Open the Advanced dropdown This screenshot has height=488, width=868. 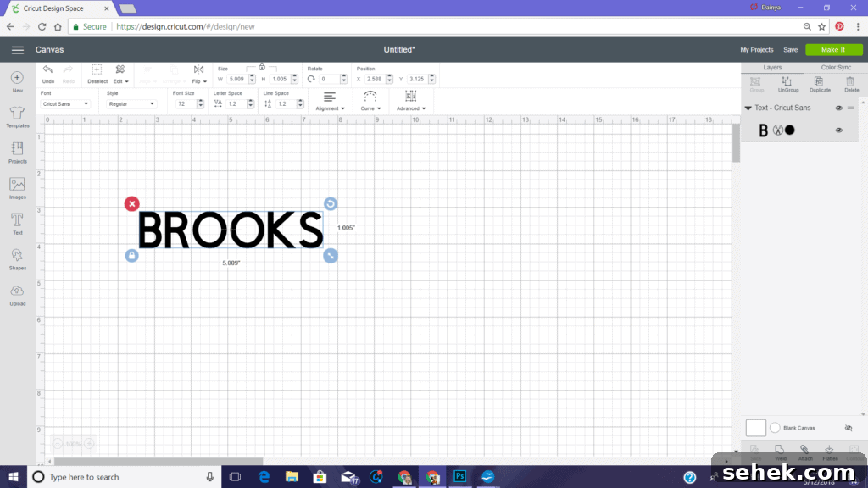(x=411, y=101)
